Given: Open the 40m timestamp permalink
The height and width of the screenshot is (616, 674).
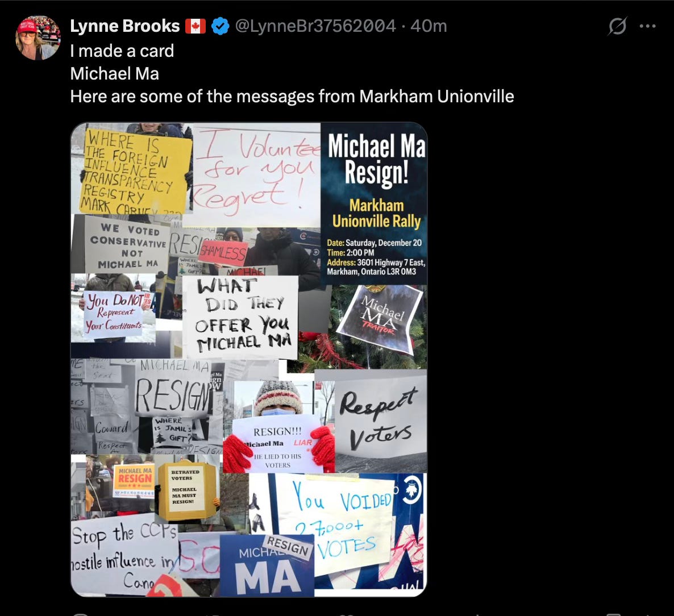Looking at the screenshot, I should pos(428,26).
